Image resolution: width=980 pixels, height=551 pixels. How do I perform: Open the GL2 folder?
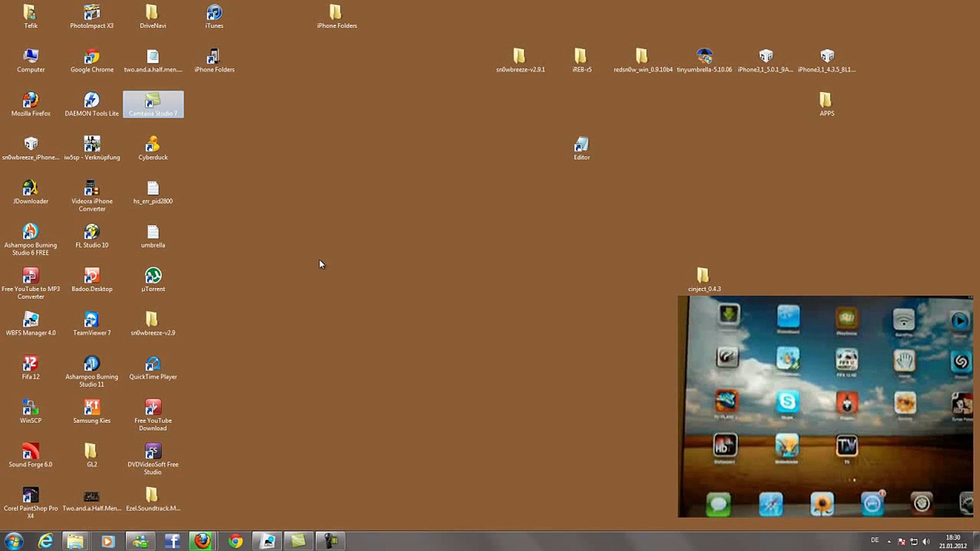coord(91,456)
